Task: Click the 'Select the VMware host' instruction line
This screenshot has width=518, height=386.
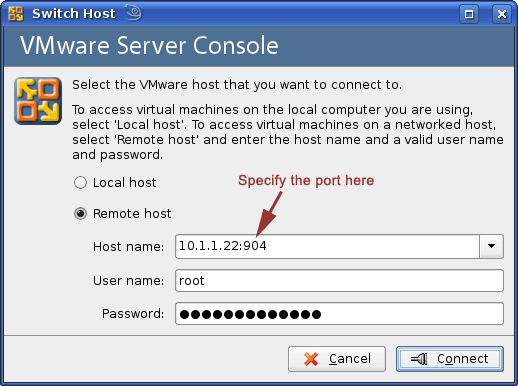Action: pos(237,85)
